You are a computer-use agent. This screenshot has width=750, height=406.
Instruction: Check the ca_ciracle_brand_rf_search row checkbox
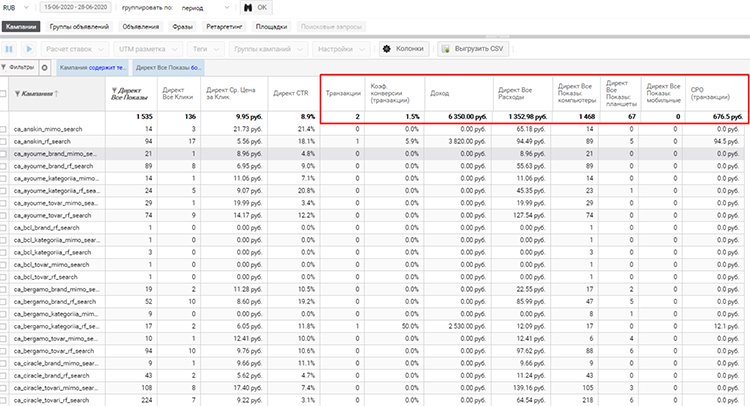click(3, 376)
